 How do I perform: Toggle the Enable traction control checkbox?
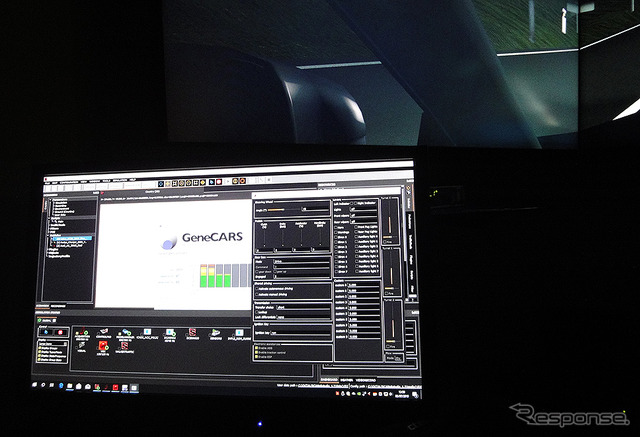[x=256, y=352]
